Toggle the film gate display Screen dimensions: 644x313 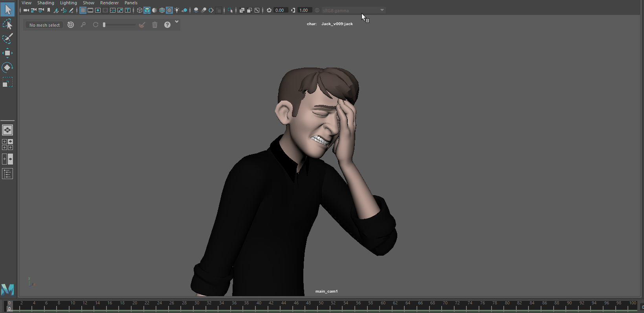click(90, 10)
